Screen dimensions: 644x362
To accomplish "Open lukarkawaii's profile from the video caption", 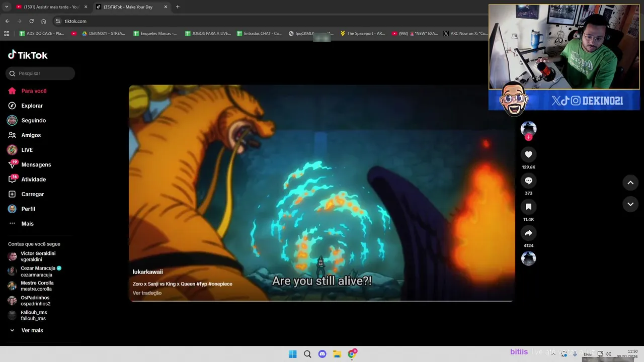I will click(148, 272).
